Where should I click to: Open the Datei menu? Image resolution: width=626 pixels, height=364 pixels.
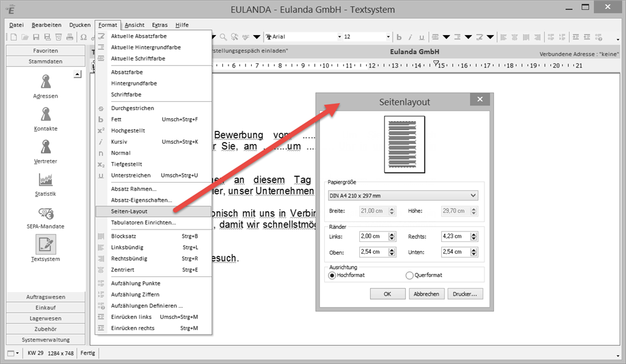(x=16, y=25)
